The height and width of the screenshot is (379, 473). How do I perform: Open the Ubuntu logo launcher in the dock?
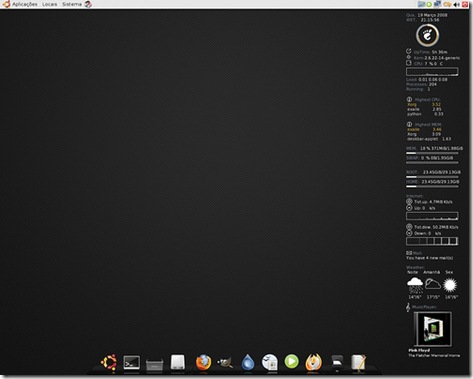(109, 362)
